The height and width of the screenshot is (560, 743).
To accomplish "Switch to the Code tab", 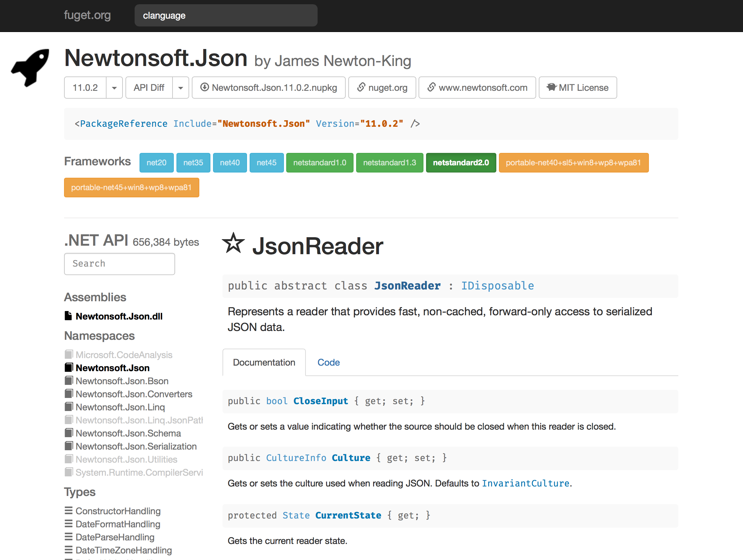I will pyautogui.click(x=329, y=362).
